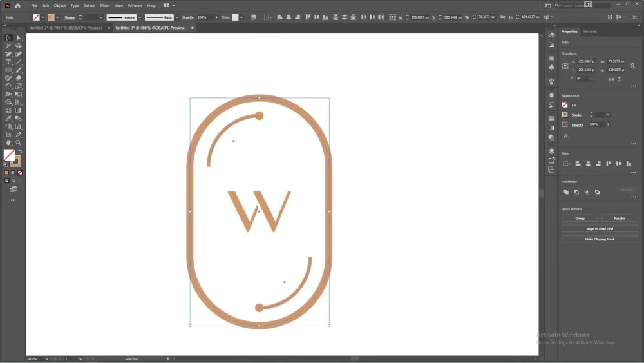Select the Eraser tool

[x=19, y=78]
